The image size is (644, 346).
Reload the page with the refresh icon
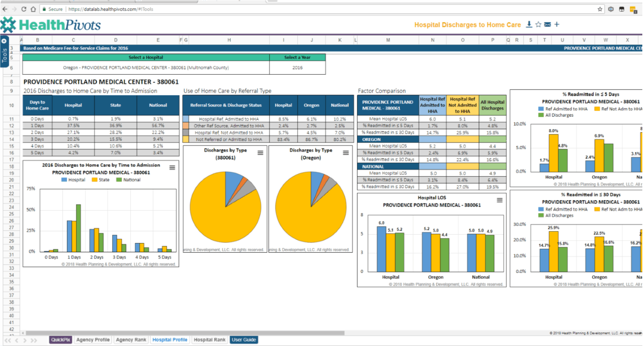pos(24,9)
